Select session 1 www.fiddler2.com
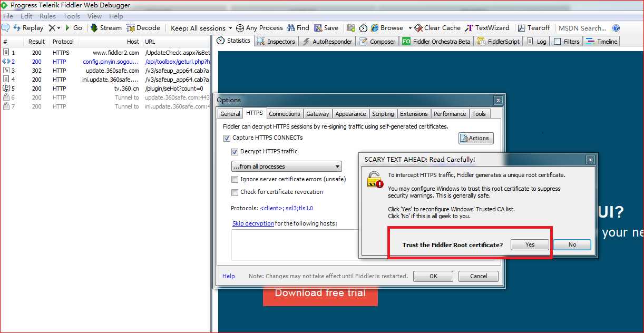 pos(105,53)
